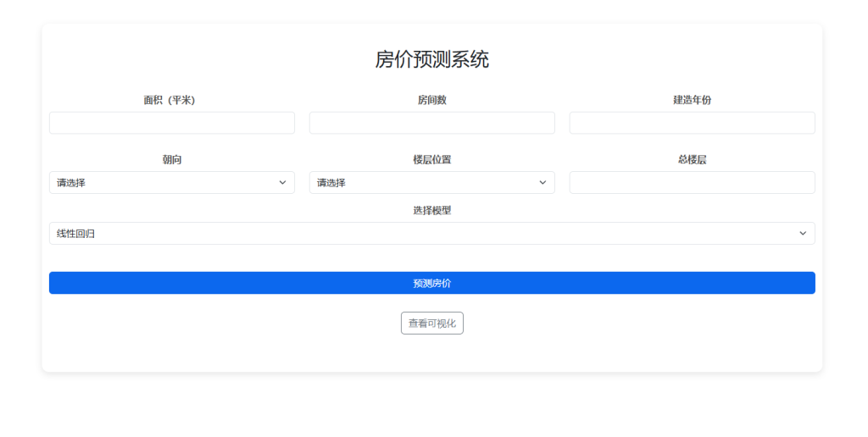
Task: Click the chevron arrow in 楼层位置 select
Action: (x=543, y=182)
